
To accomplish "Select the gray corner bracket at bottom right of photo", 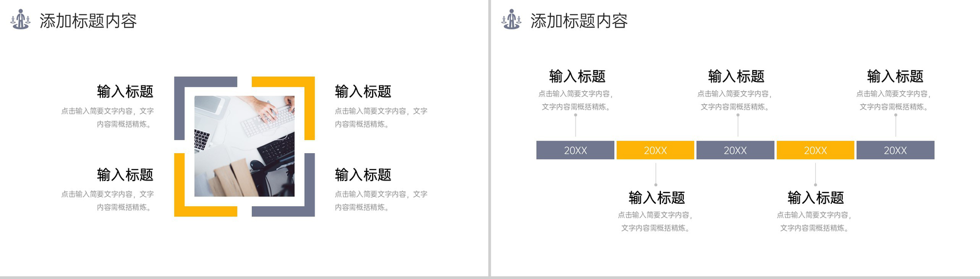I will (x=283, y=185).
